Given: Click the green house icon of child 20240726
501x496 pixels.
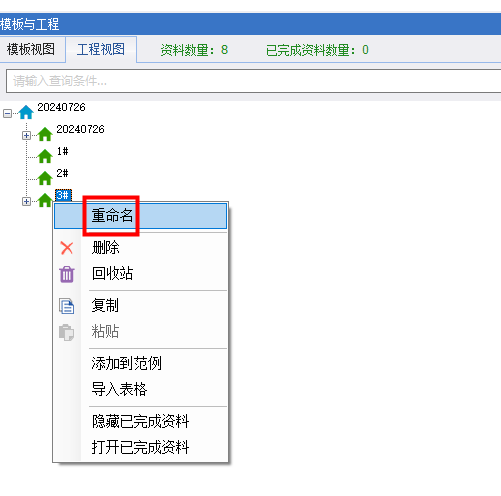Looking at the screenshot, I should (45, 134).
